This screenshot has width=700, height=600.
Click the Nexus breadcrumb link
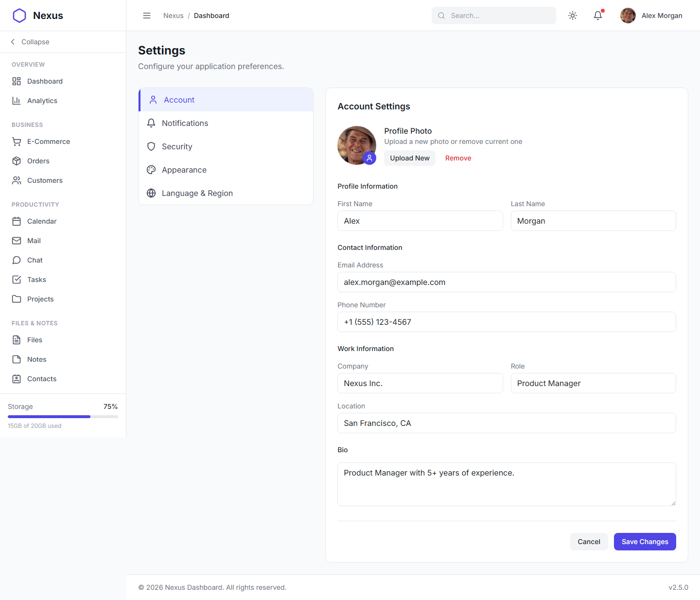click(174, 16)
